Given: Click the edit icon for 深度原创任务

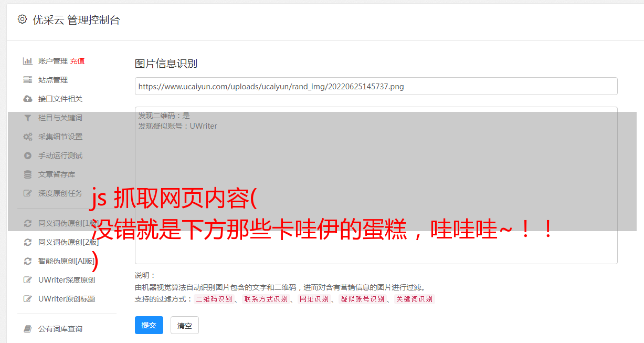Looking at the screenshot, I should click(x=28, y=193).
